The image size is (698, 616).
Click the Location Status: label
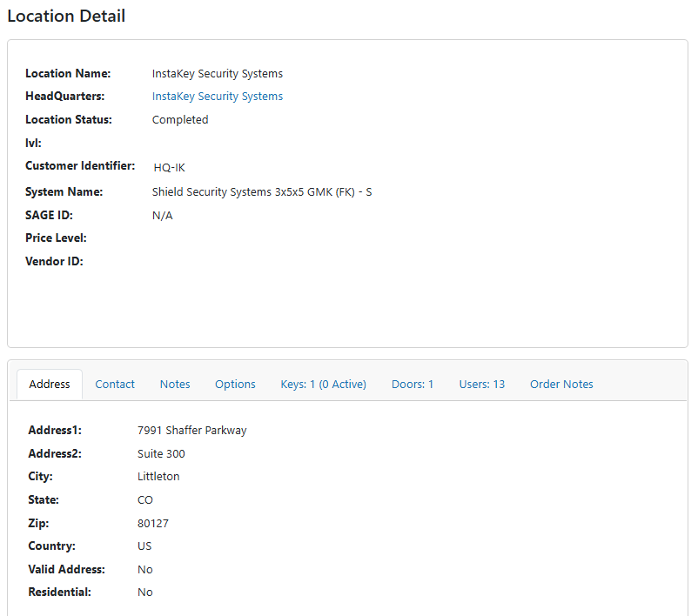tap(69, 120)
